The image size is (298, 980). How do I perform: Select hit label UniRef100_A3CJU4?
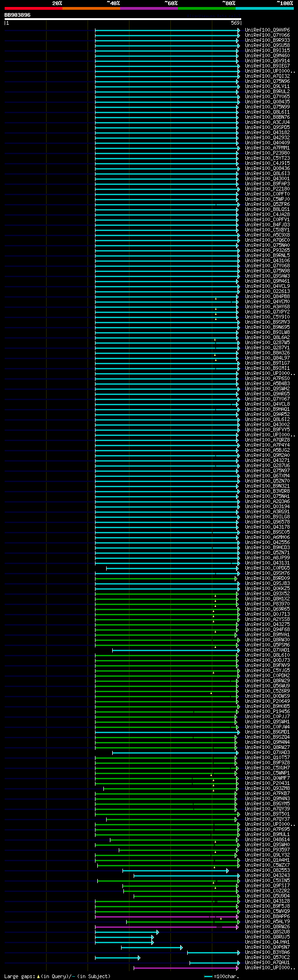point(267,122)
